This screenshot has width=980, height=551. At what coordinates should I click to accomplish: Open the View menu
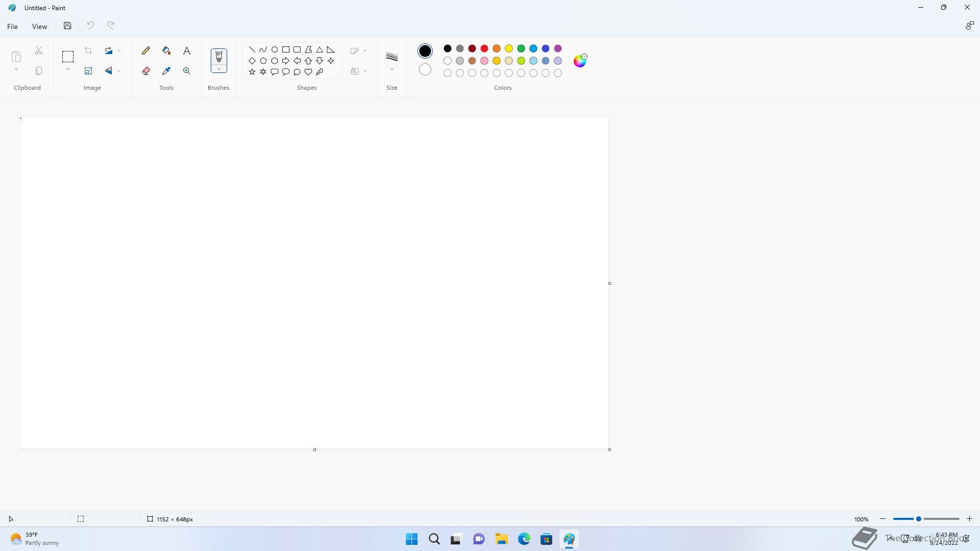pos(39,27)
